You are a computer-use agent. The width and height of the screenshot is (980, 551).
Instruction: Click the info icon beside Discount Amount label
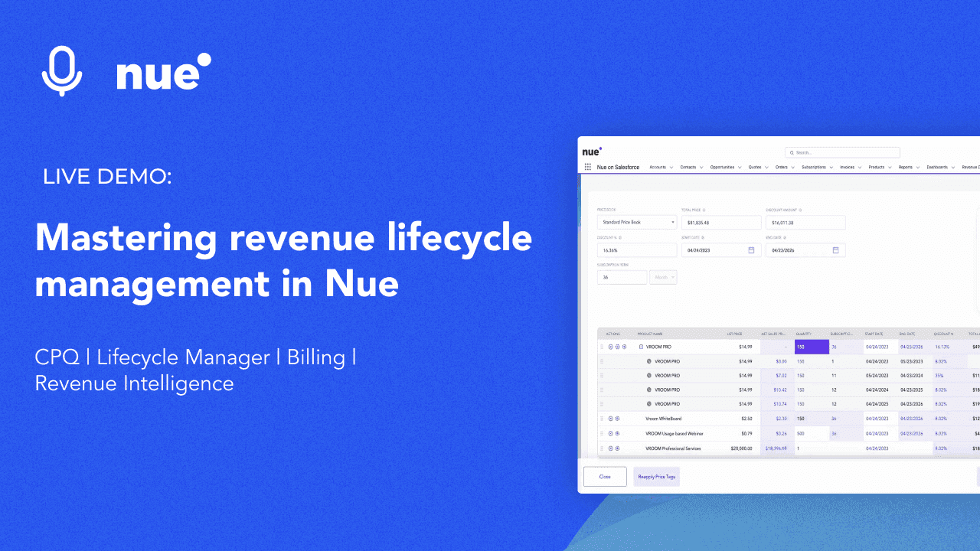coord(800,210)
